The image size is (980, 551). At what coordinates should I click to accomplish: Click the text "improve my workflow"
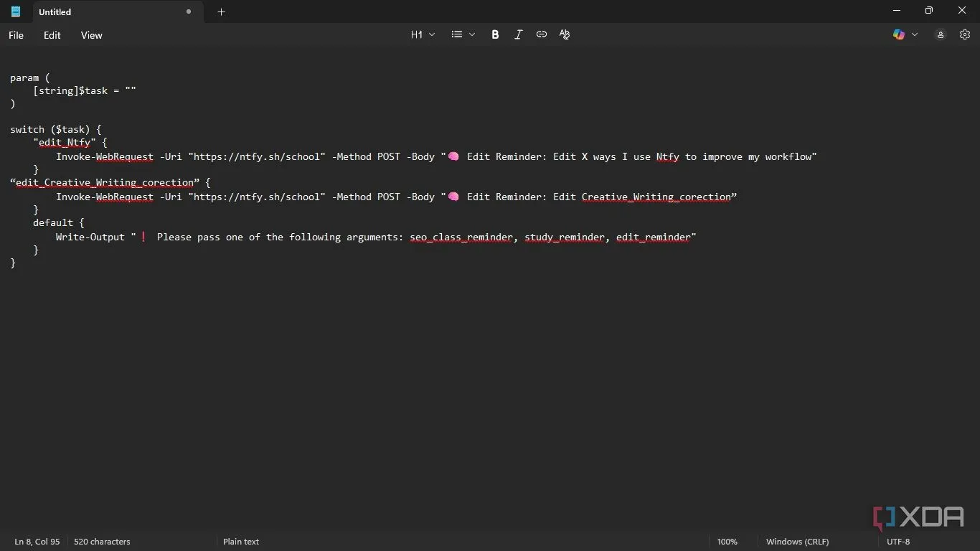pos(757,156)
